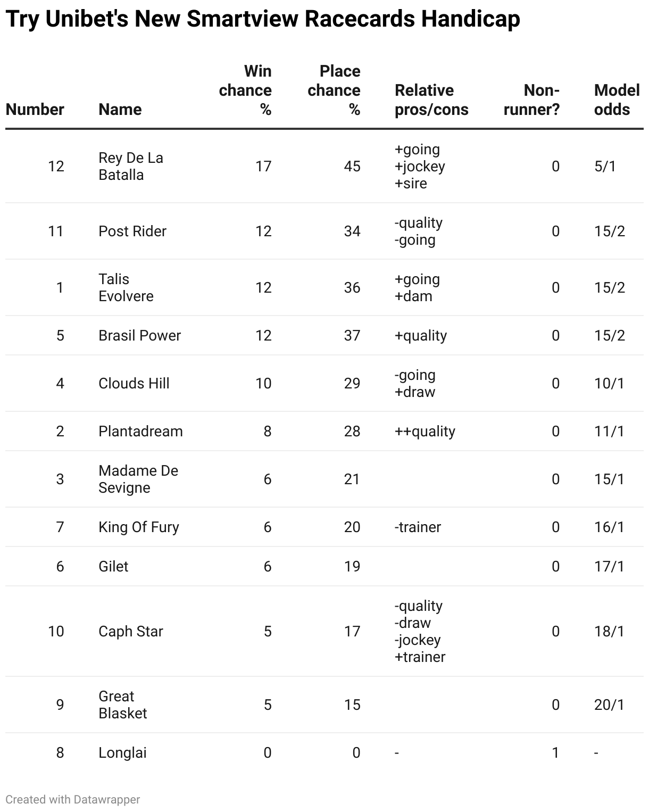Screen dimensions: 649x812
Task: Select the Relative pros/cons header
Action: pos(431,100)
